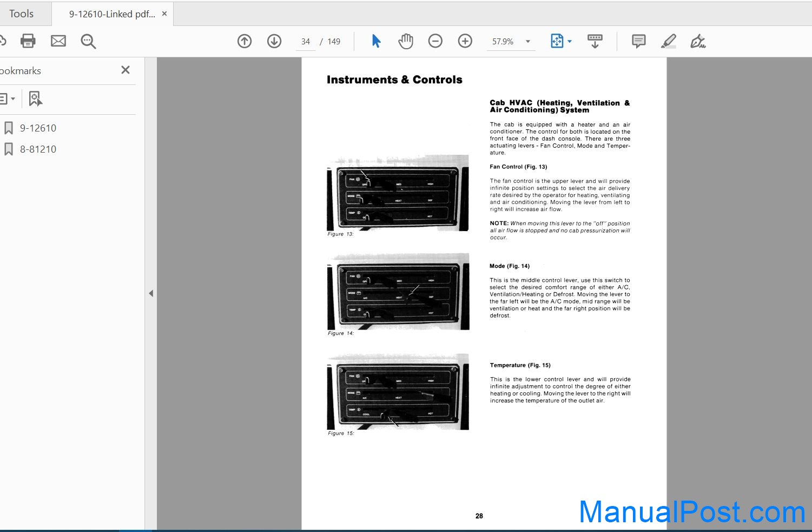Add a comment sticky note

(639, 41)
